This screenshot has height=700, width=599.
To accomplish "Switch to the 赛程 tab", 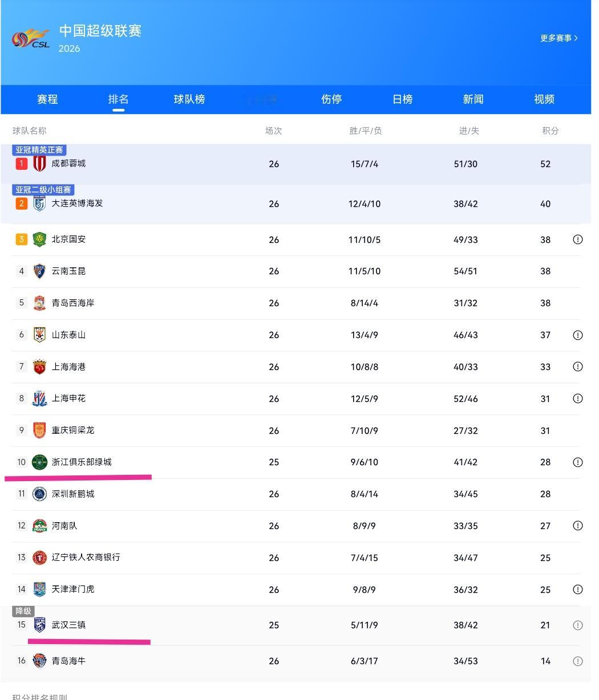I will click(47, 99).
